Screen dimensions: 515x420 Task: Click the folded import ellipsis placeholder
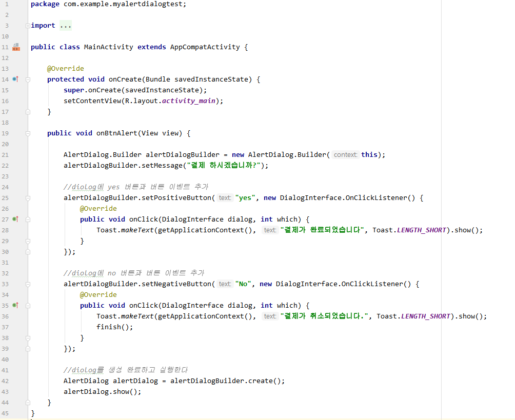(x=66, y=26)
